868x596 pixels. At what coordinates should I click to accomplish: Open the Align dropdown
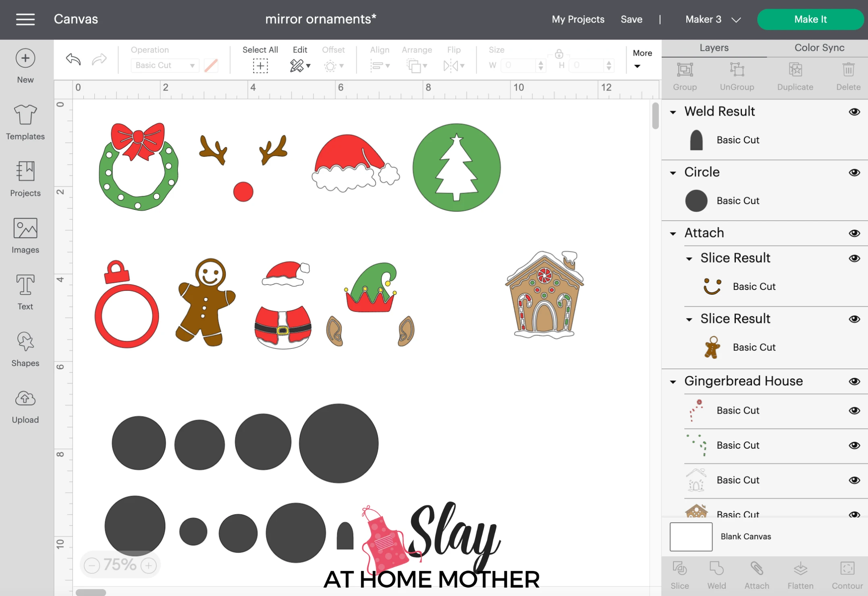(x=380, y=66)
